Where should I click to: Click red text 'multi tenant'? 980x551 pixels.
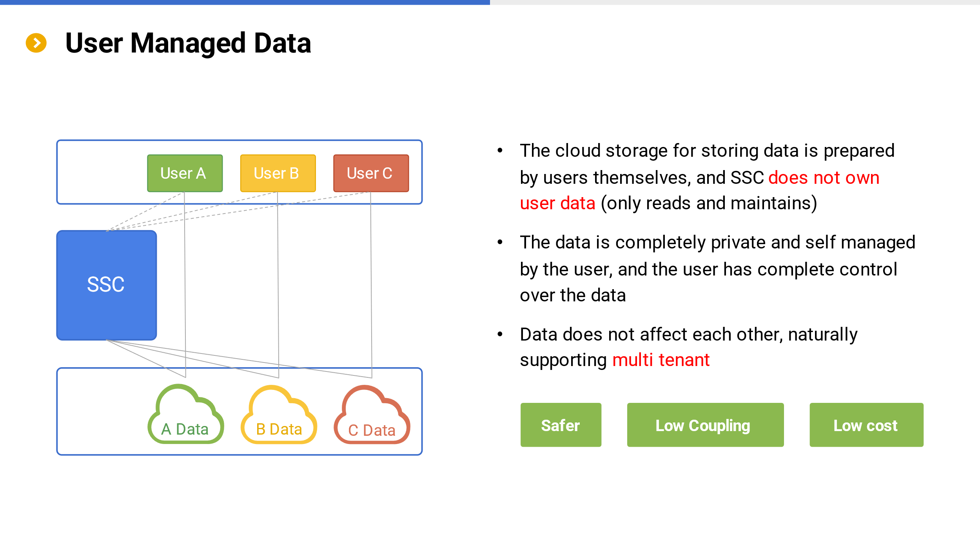pyautogui.click(x=661, y=360)
